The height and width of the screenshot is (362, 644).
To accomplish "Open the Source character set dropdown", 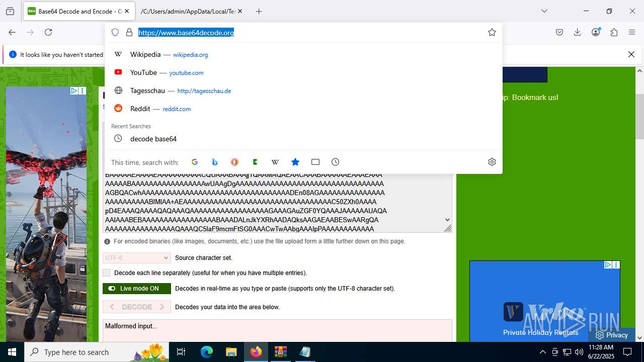I will click(x=137, y=258).
